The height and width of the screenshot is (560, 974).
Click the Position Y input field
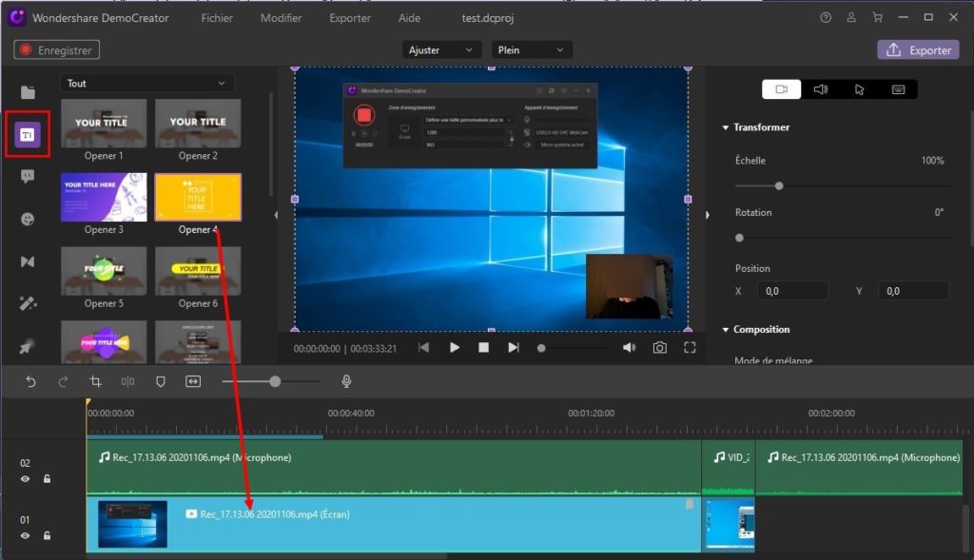(x=913, y=291)
